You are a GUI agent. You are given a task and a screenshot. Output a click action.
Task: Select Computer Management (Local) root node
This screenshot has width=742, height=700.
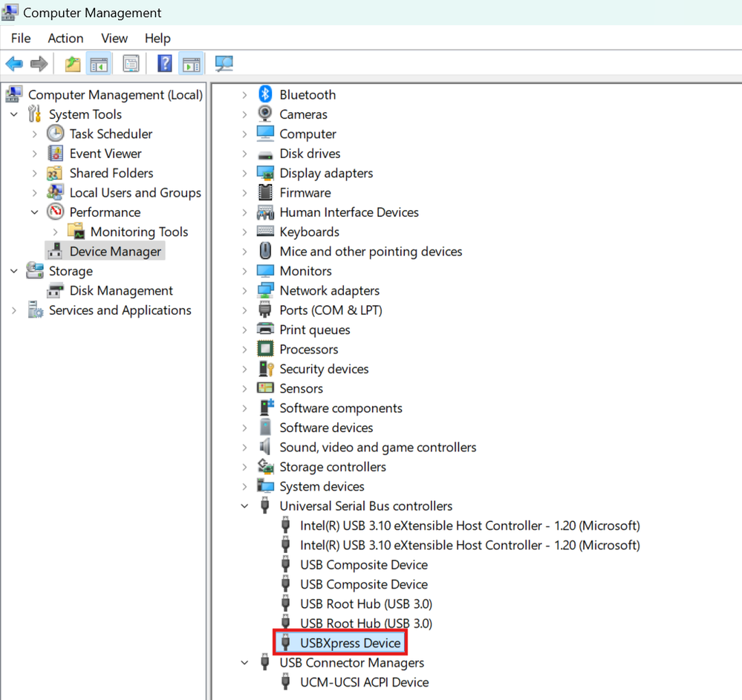pos(114,94)
